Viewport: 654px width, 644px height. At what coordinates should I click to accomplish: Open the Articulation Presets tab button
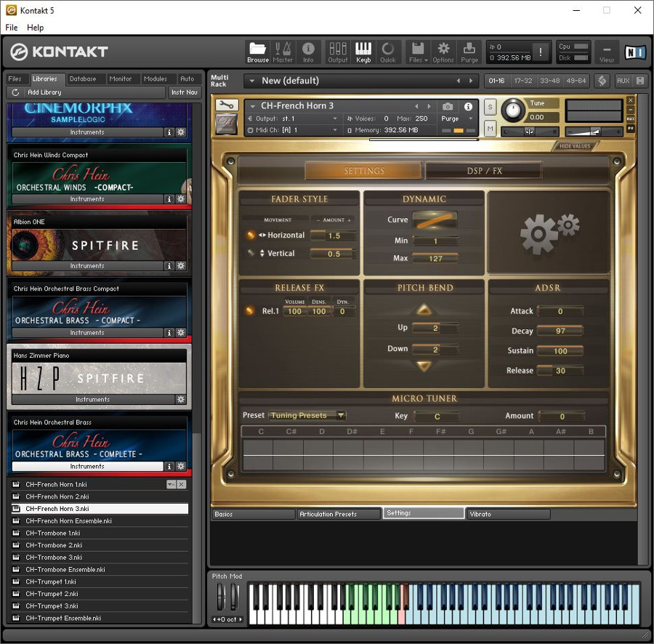pos(339,515)
